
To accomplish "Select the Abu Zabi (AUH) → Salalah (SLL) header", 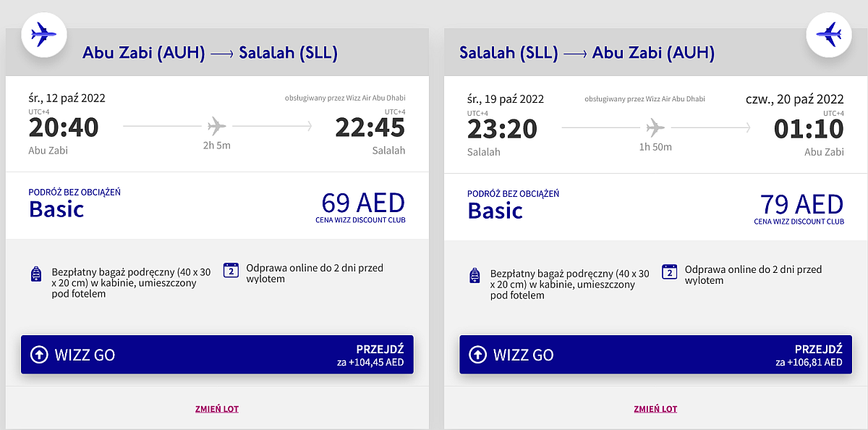I will 210,53.
